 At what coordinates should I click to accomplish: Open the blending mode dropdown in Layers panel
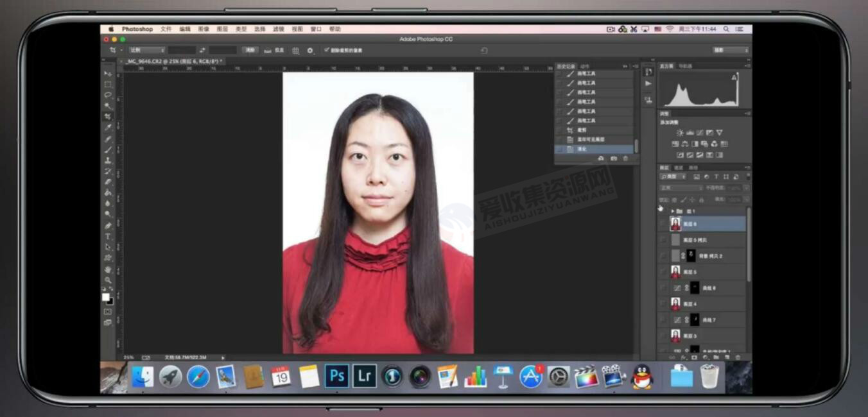(681, 187)
